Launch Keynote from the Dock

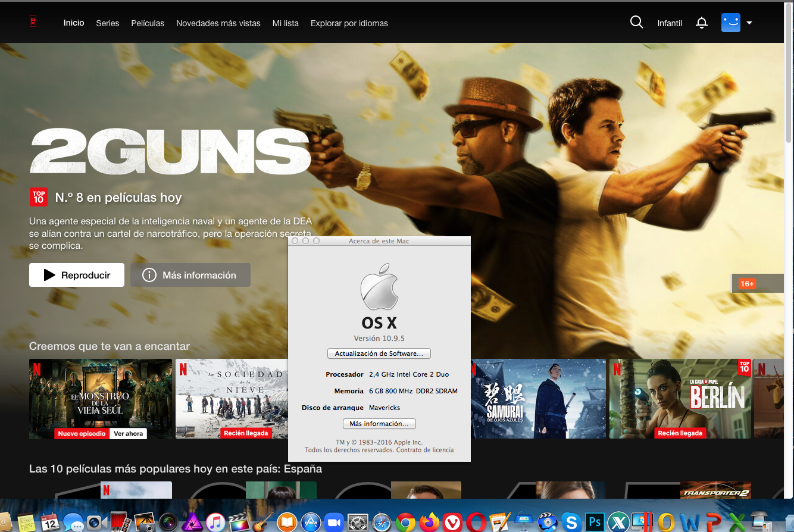(x=524, y=521)
